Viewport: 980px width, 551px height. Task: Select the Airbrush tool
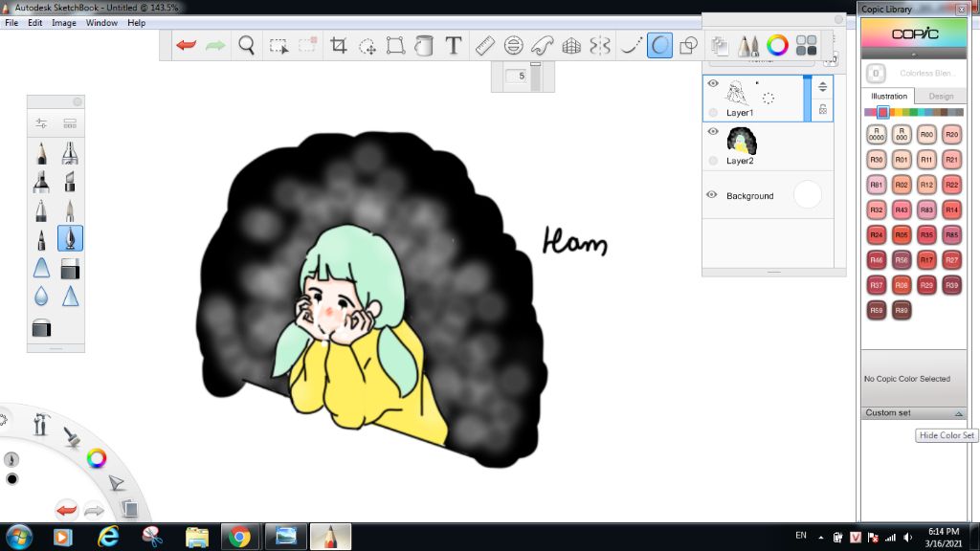[70, 153]
